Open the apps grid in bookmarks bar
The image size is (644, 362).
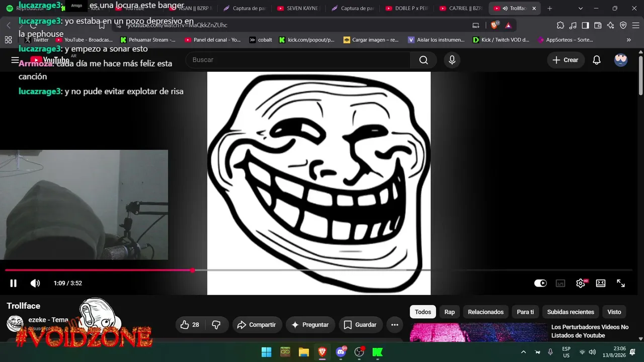[x=8, y=40]
